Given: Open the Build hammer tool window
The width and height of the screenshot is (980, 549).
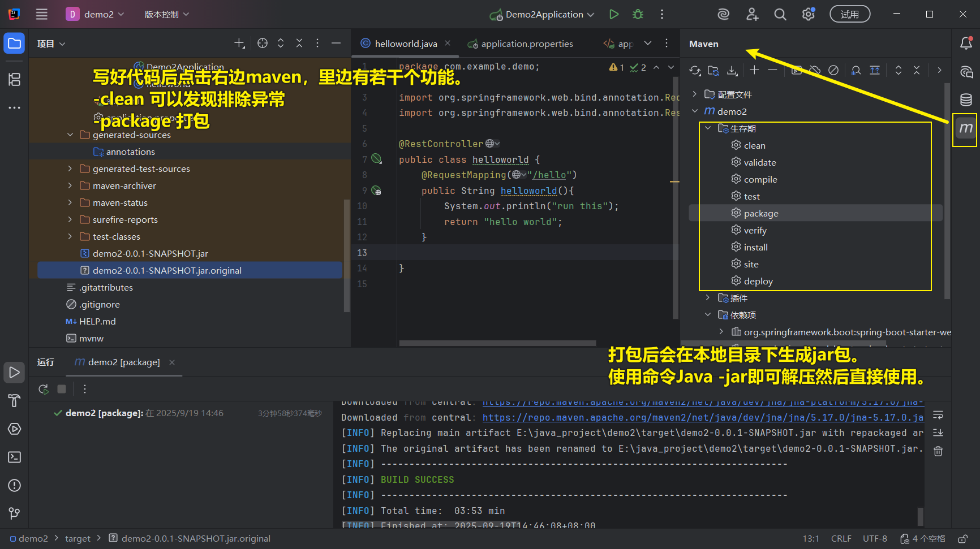Looking at the screenshot, I should tap(15, 401).
